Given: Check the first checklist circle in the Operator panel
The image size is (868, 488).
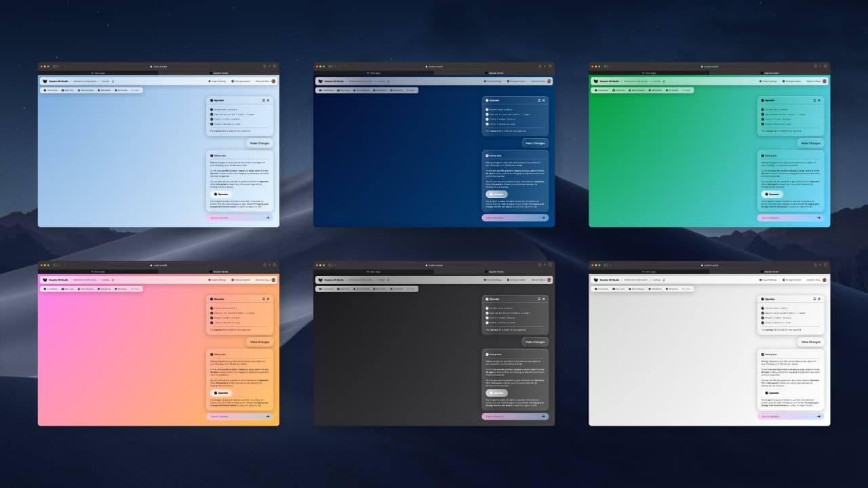Looking at the screenshot, I should click(212, 110).
